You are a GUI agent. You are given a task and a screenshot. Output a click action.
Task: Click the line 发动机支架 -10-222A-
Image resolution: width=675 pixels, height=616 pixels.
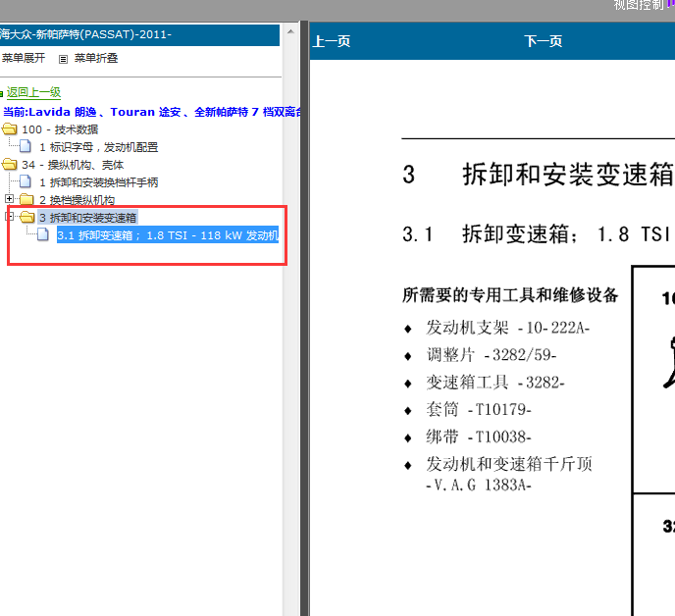point(507,328)
